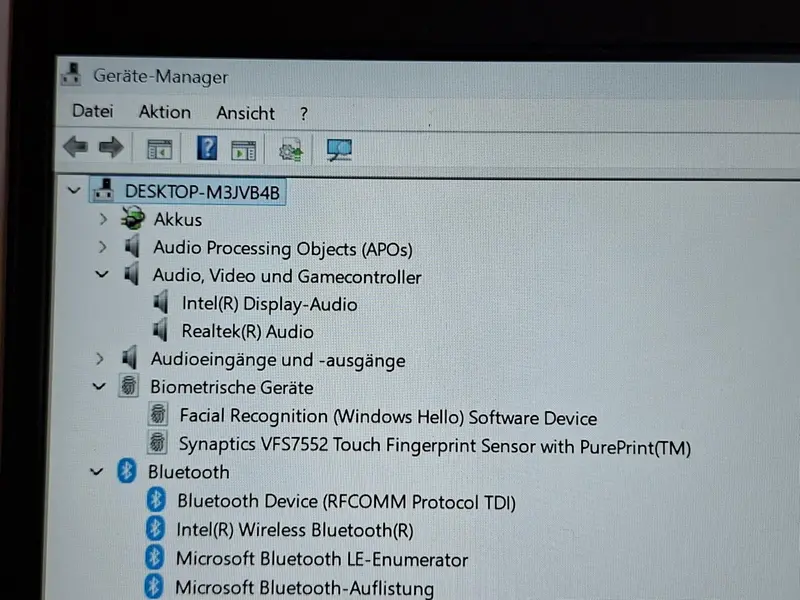Select Realtek(R) Audio device
This screenshot has width=800, height=600.
[247, 332]
